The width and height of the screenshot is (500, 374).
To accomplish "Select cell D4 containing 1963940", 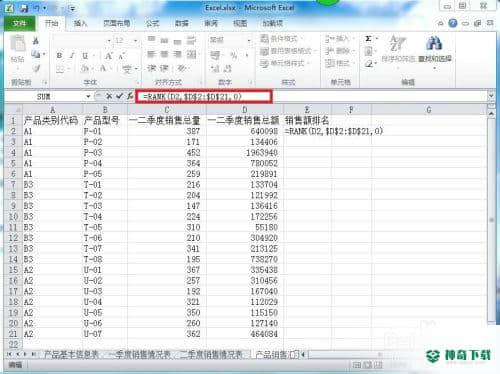I will (x=245, y=153).
